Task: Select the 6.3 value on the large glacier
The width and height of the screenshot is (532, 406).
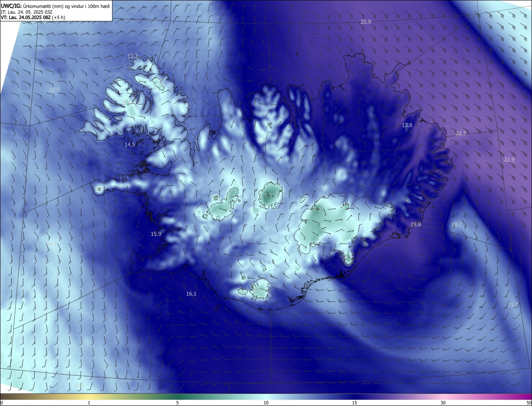Action: (x=317, y=209)
